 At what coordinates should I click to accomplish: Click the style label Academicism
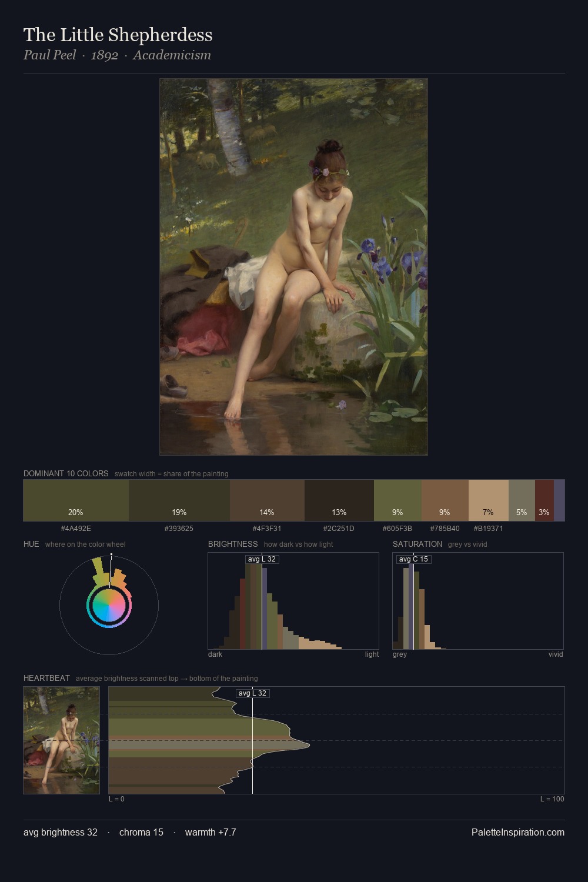coord(172,55)
